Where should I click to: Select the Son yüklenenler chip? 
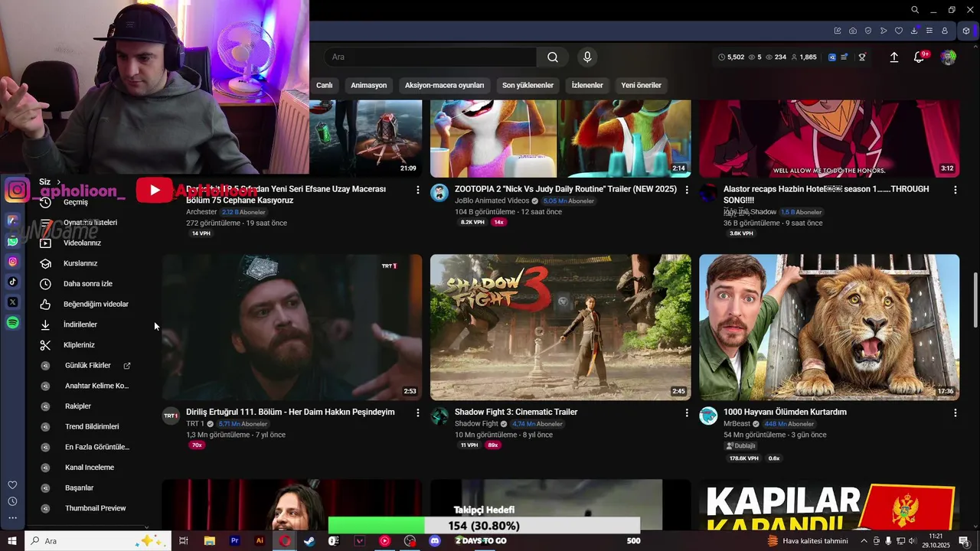pyautogui.click(x=528, y=85)
